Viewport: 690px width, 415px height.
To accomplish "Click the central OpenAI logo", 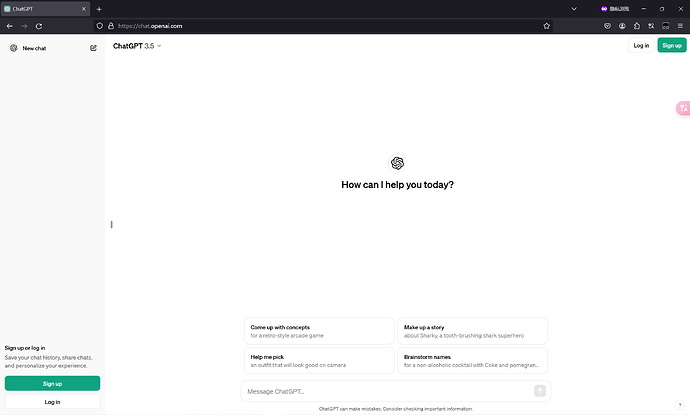I will point(397,163).
